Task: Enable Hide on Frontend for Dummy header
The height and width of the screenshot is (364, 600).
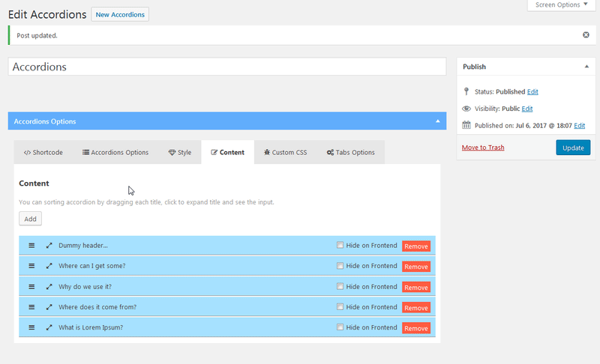Action: 340,245
